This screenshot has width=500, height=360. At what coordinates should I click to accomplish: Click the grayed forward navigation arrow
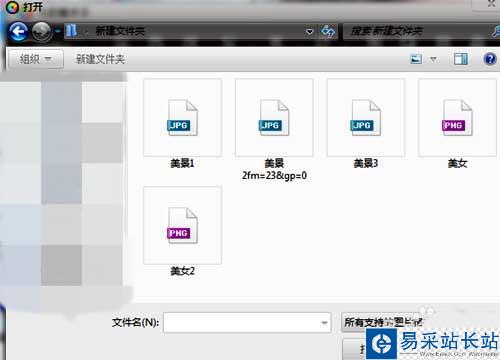click(x=42, y=32)
